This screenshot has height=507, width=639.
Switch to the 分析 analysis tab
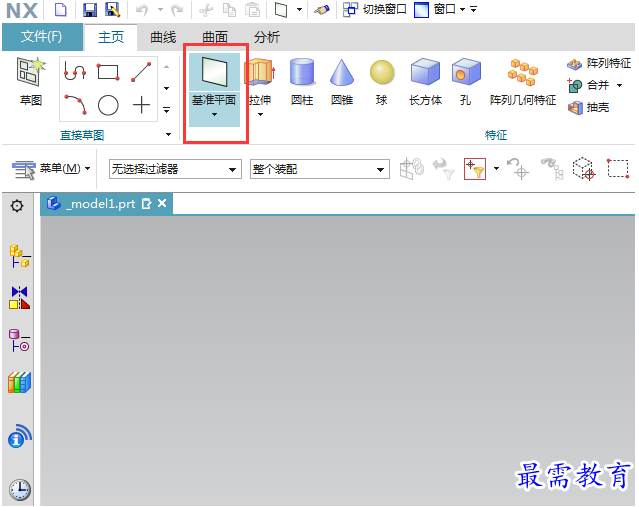click(267, 37)
